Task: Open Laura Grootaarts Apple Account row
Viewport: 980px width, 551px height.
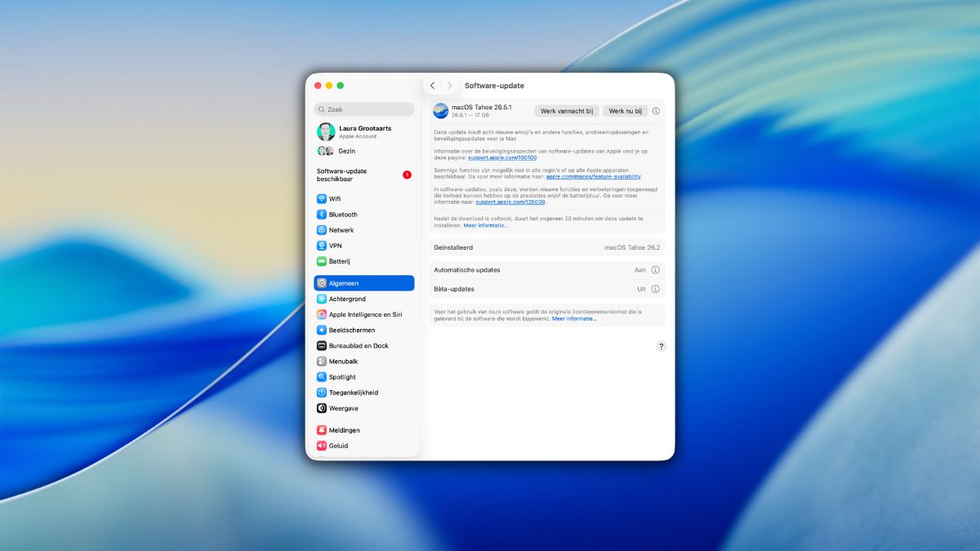Action: 364,131
